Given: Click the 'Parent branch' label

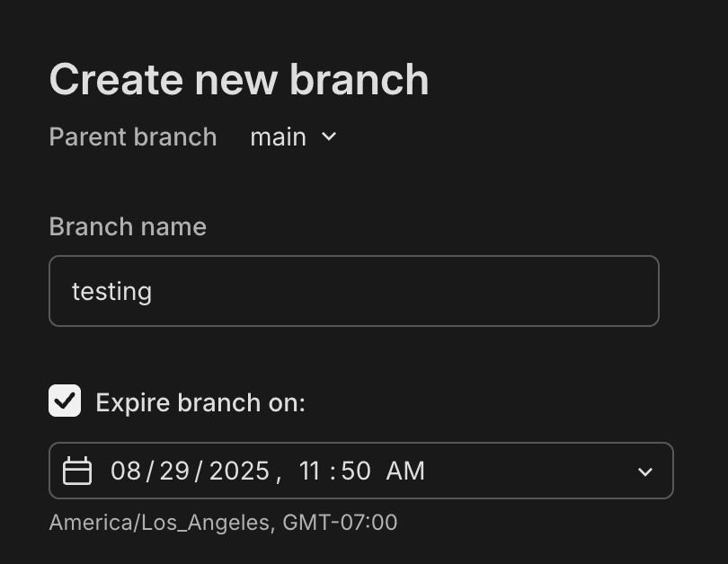Looking at the screenshot, I should click(133, 137).
